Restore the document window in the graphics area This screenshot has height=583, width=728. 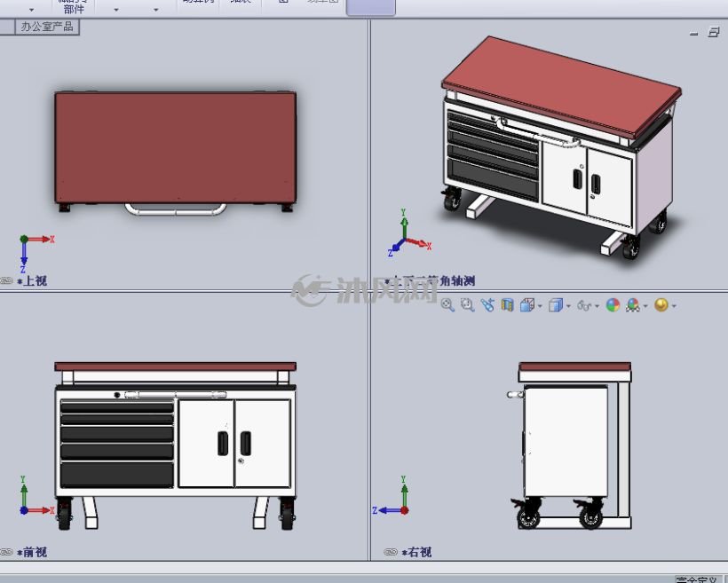click(x=714, y=32)
